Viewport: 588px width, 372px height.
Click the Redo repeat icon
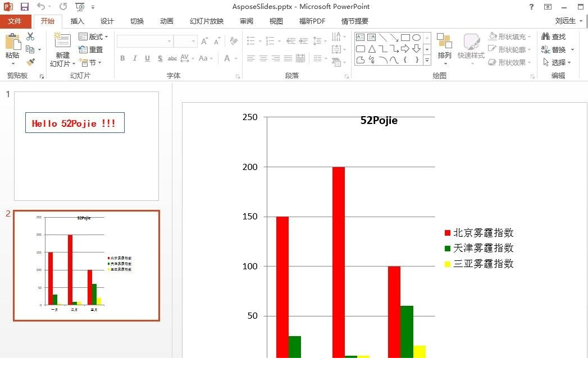pos(63,7)
